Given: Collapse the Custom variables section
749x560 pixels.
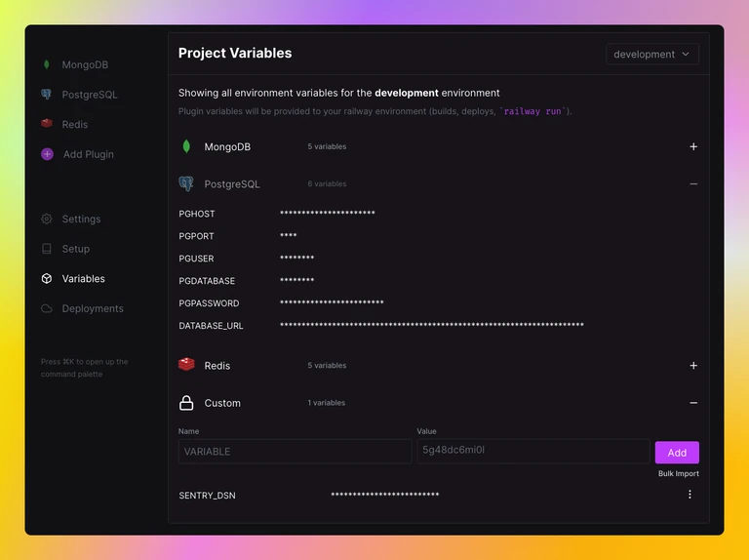Looking at the screenshot, I should pos(693,403).
